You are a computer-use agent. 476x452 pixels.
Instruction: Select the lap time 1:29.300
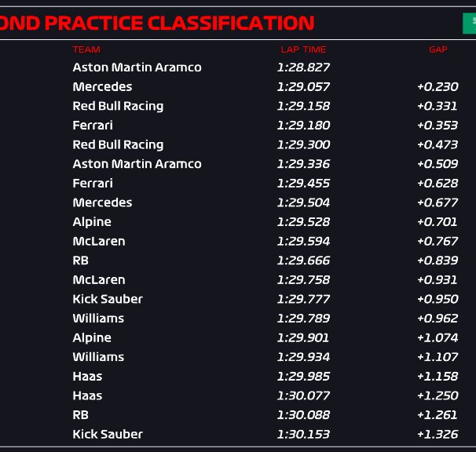[x=303, y=144]
